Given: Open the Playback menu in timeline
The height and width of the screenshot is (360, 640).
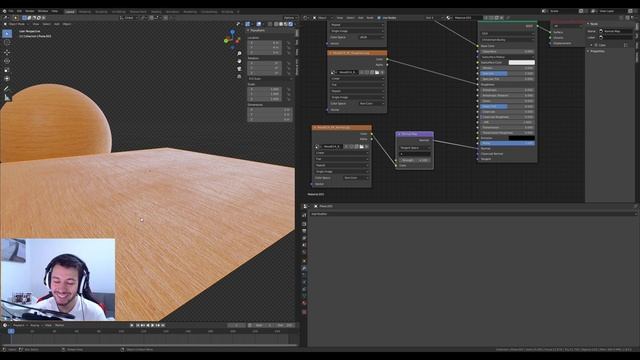Looking at the screenshot, I should point(19,325).
